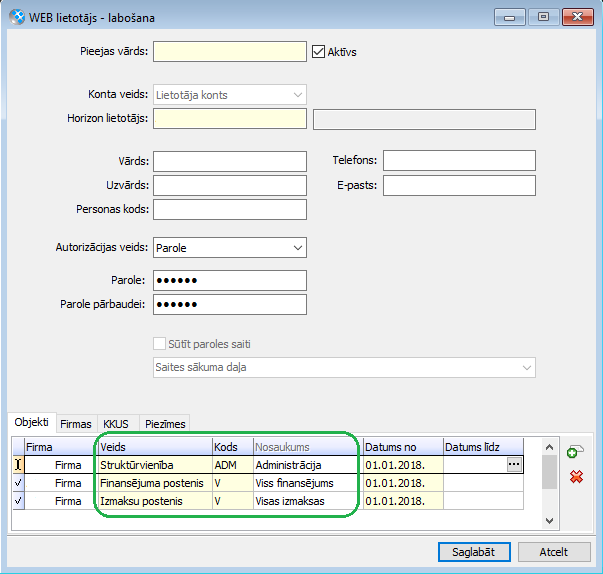This screenshot has width=603, height=574.
Task: Click the grid scrollbar up arrow
Action: (x=550, y=447)
